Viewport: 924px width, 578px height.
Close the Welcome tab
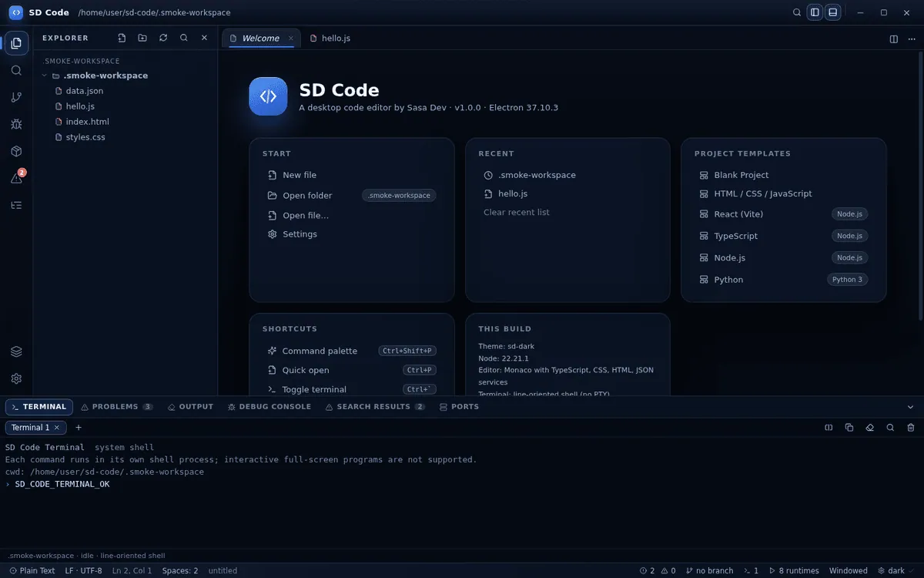click(291, 38)
